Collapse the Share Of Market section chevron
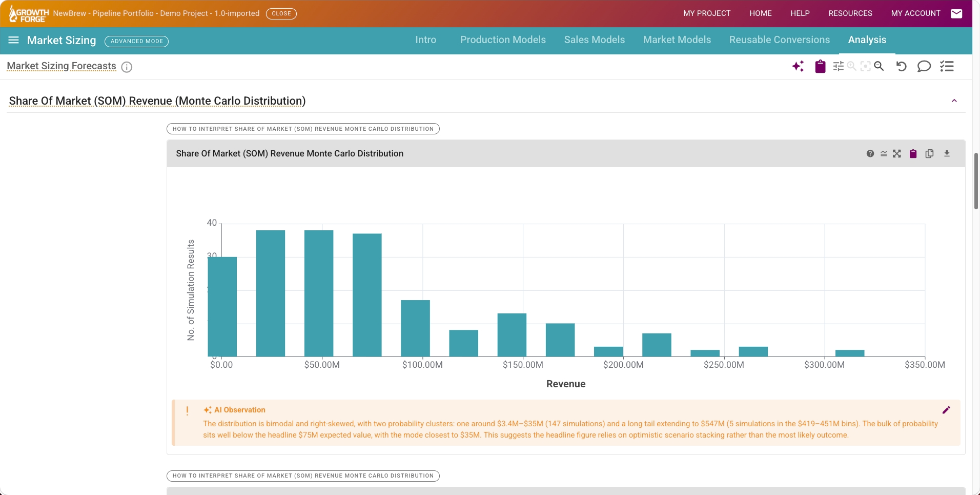 (x=954, y=101)
